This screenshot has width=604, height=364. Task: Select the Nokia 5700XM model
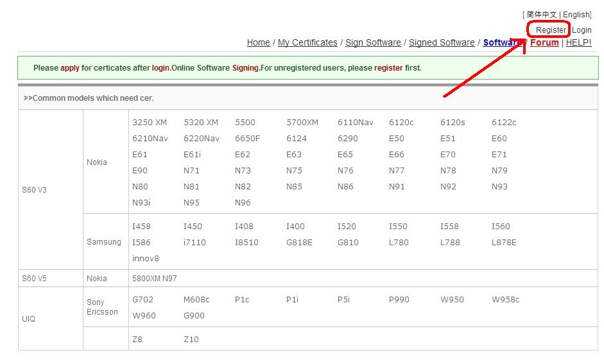[302, 123]
